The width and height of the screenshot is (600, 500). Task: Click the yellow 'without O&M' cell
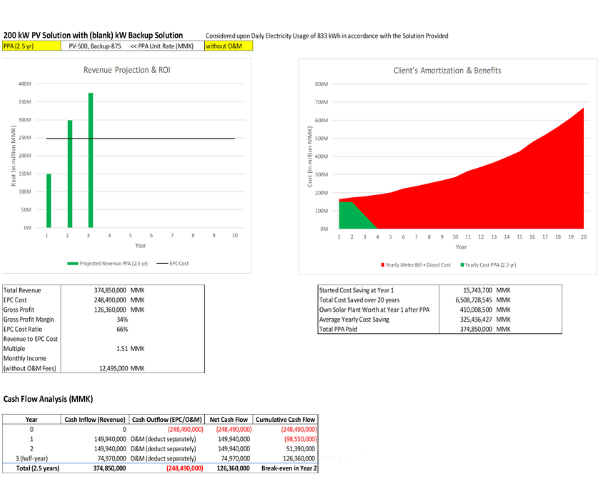[228, 46]
